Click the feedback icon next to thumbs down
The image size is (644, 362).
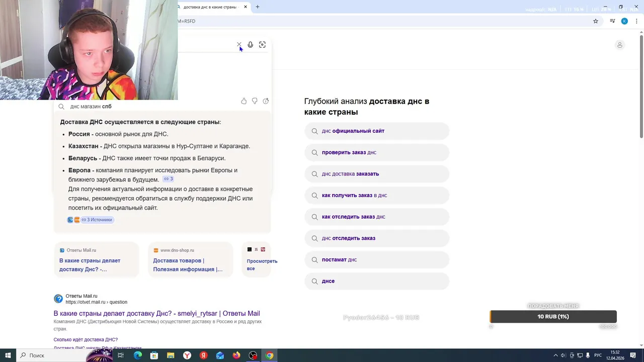pyautogui.click(x=266, y=101)
